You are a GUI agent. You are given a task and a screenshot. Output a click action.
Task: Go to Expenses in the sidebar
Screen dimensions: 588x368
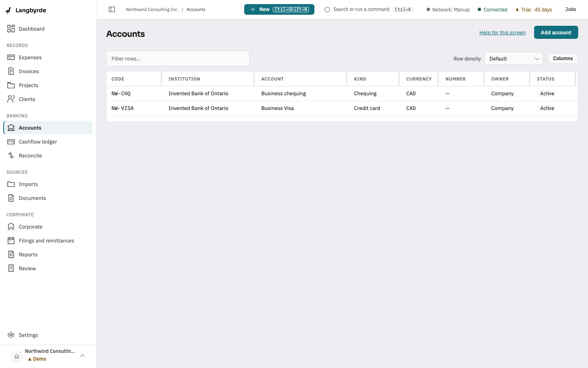pyautogui.click(x=48, y=57)
